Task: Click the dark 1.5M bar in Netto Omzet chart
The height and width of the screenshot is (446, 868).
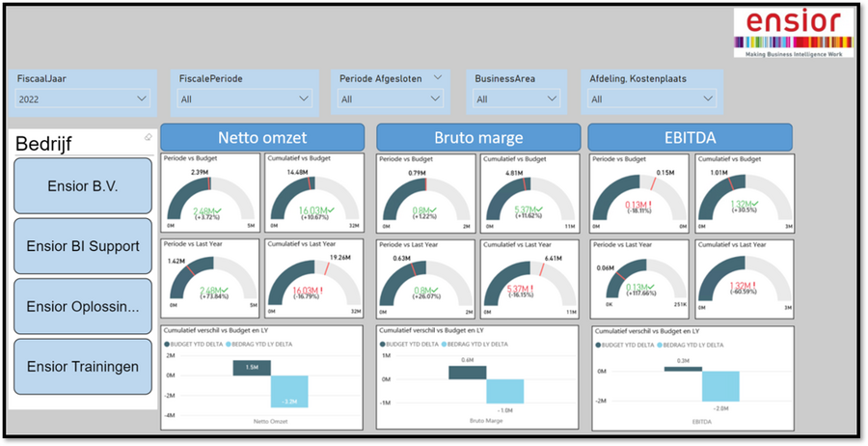Action: pyautogui.click(x=252, y=368)
